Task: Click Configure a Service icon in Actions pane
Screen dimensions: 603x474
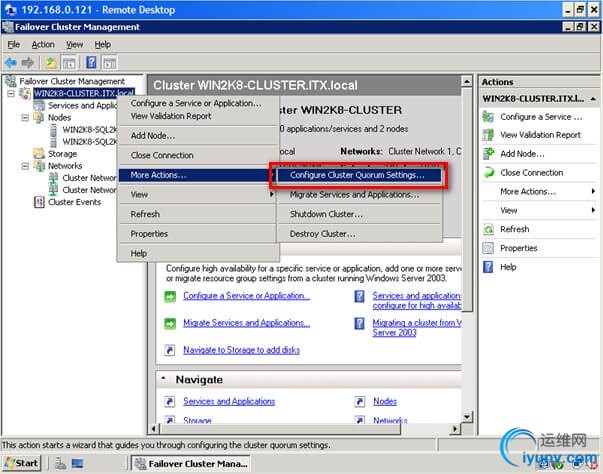Action: [488, 116]
